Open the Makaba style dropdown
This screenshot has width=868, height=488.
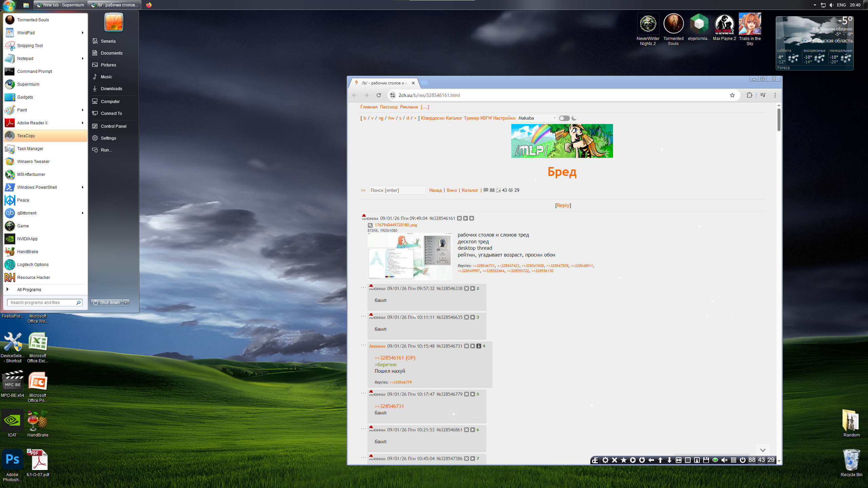click(x=537, y=118)
